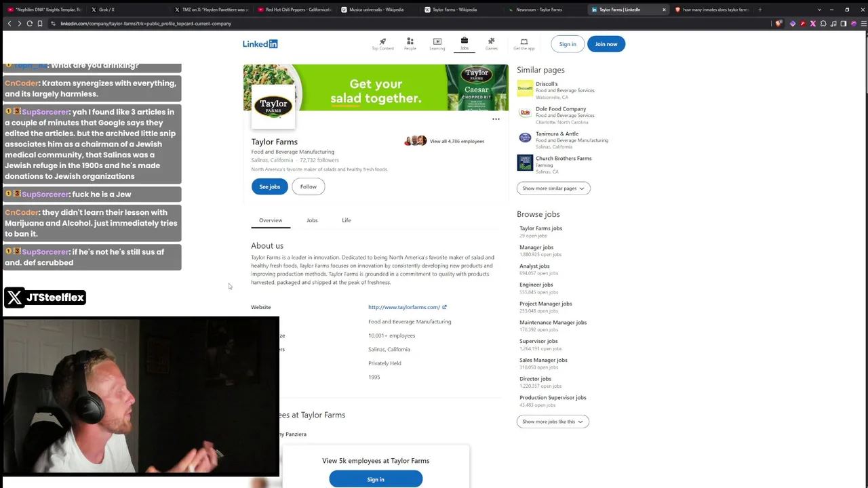Open the browser main menu
868x488 pixels.
(x=863, y=24)
